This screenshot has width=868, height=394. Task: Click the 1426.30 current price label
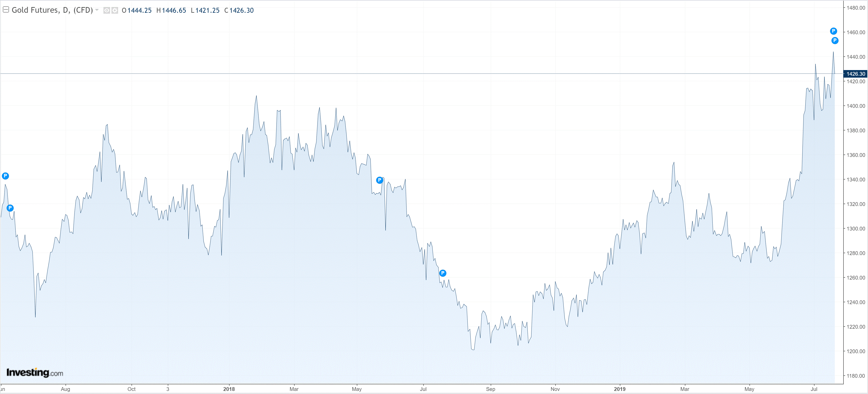point(855,74)
